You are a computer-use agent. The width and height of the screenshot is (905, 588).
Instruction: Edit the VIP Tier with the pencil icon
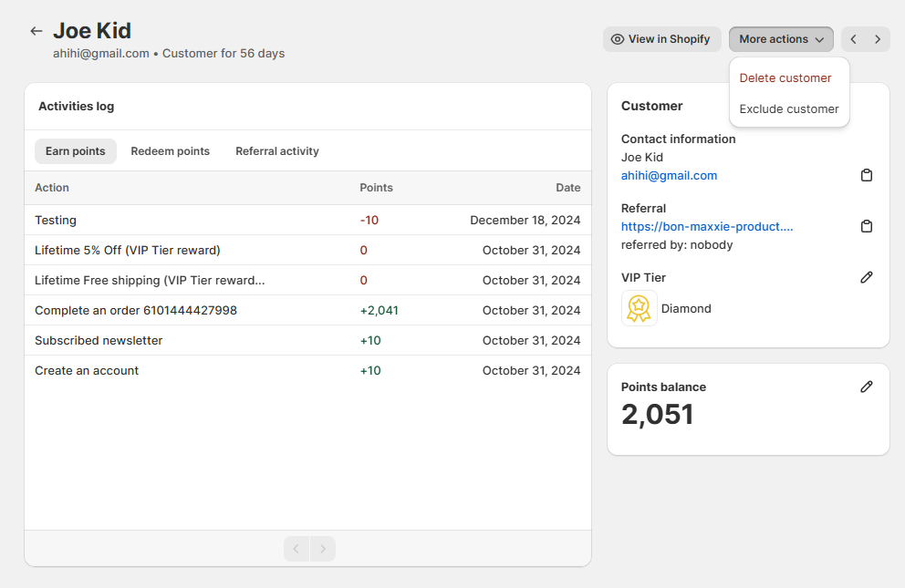(x=867, y=277)
